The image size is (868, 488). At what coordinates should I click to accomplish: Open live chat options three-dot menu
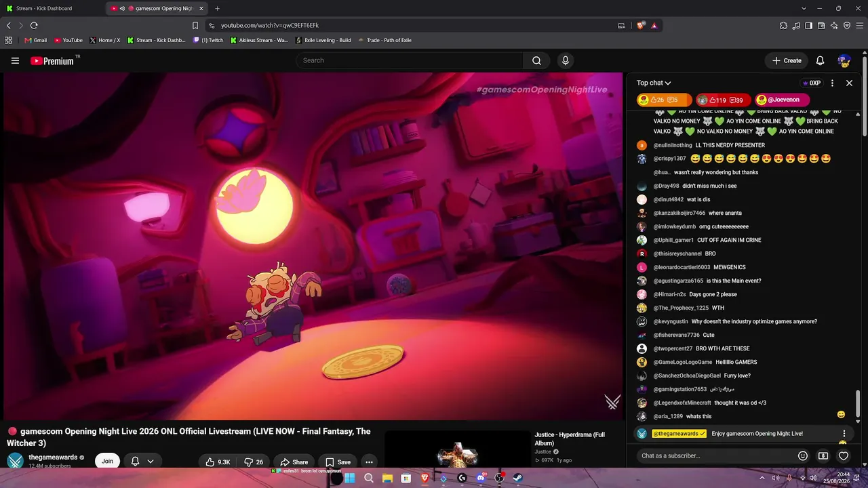[832, 83]
